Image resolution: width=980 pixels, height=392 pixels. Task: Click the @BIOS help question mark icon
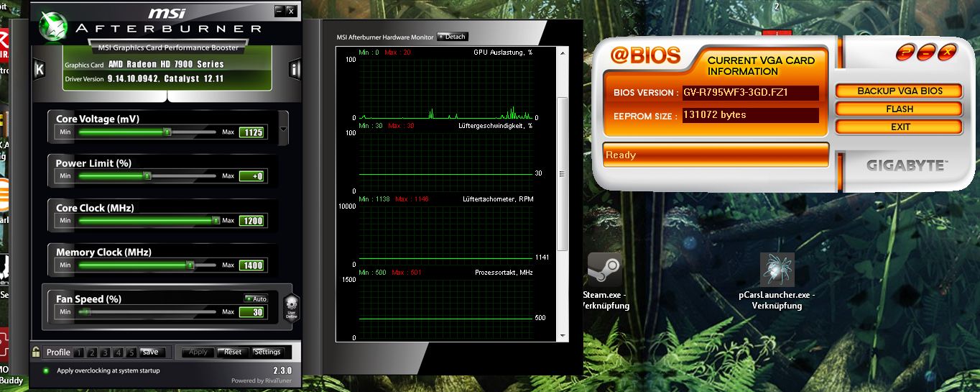point(905,52)
